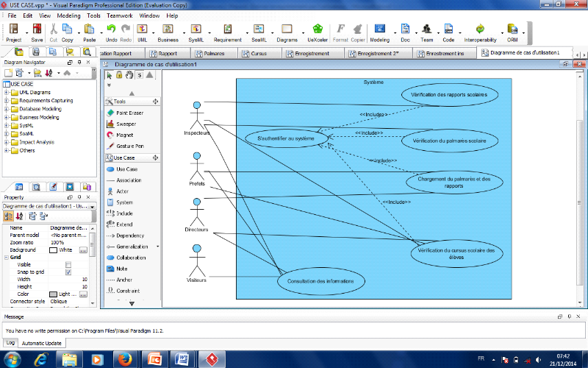The height and width of the screenshot is (368, 588).
Task: Expand the UML Diagrams tree node
Action: [x=7, y=92]
